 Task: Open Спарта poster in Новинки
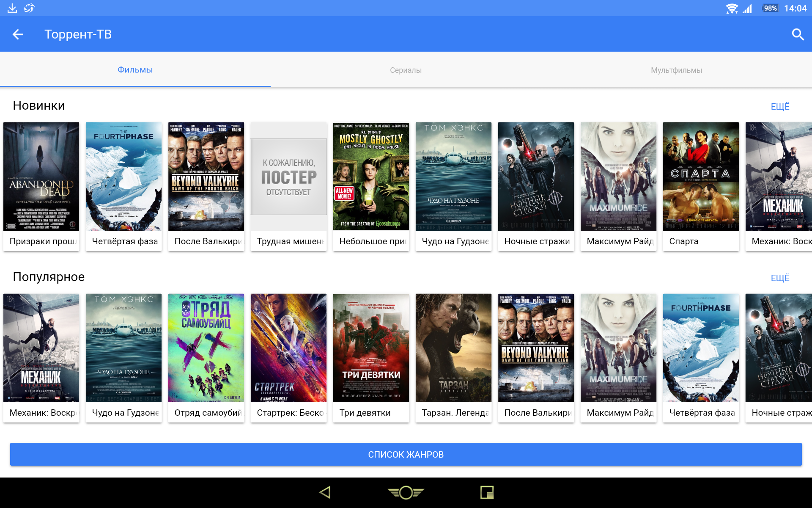[701, 177]
